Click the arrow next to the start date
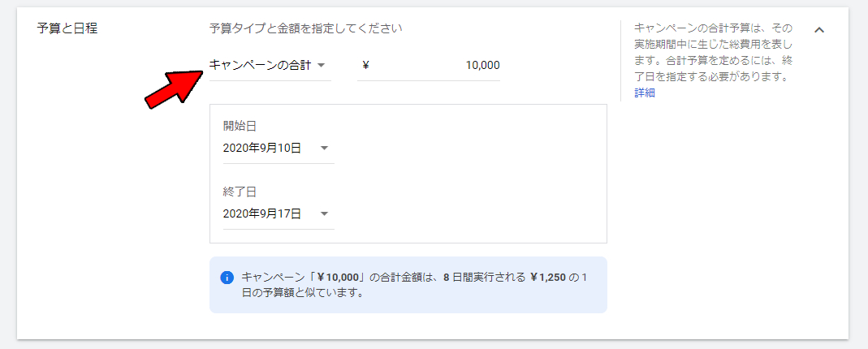Image resolution: width=868 pixels, height=349 pixels. (x=324, y=148)
